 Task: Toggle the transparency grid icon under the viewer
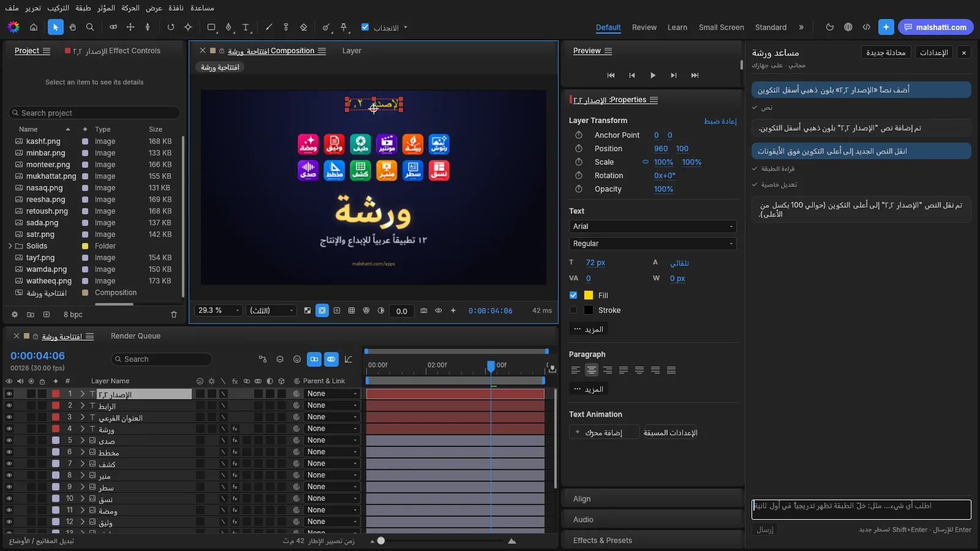click(x=307, y=310)
